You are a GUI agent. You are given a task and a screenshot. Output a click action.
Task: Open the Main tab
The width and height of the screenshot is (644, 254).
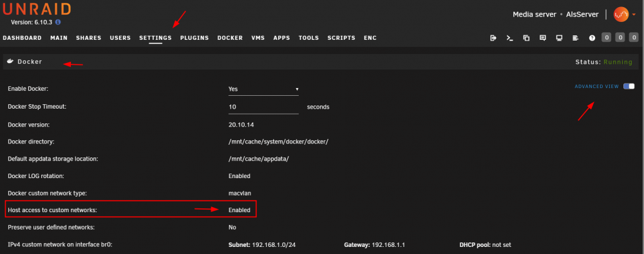pyautogui.click(x=59, y=38)
